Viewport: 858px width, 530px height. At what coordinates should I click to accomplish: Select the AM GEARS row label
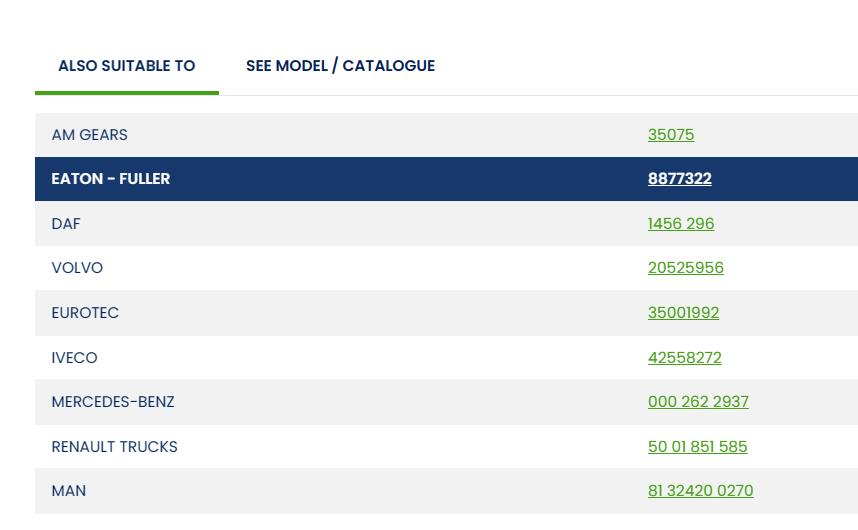point(89,135)
